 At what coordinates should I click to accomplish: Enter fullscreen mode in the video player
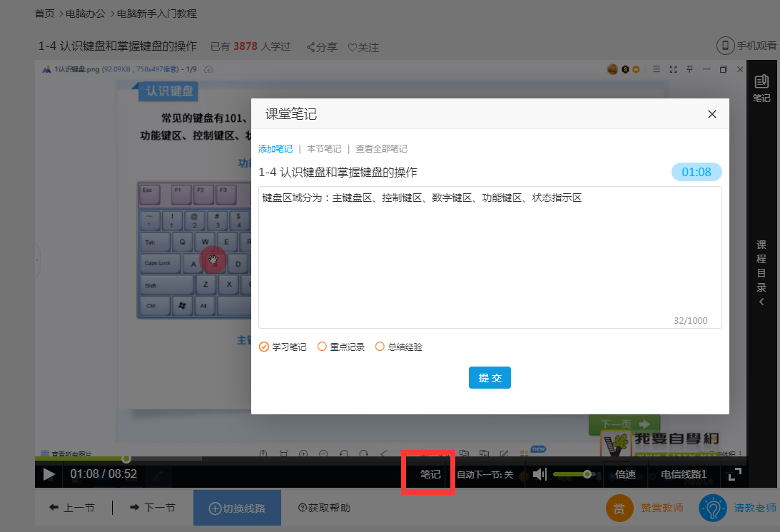[734, 474]
